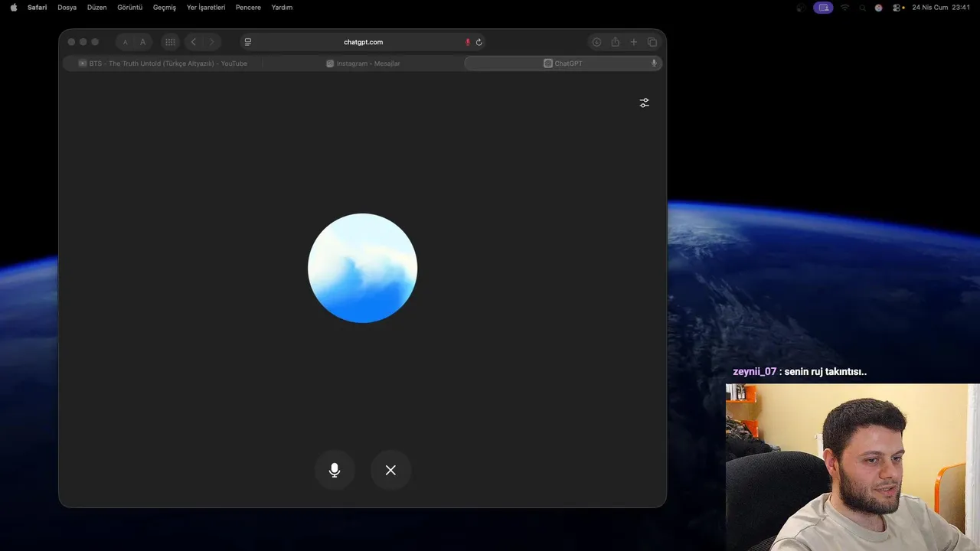End the voice conversation with X button
The image size is (980, 551).
coord(390,470)
